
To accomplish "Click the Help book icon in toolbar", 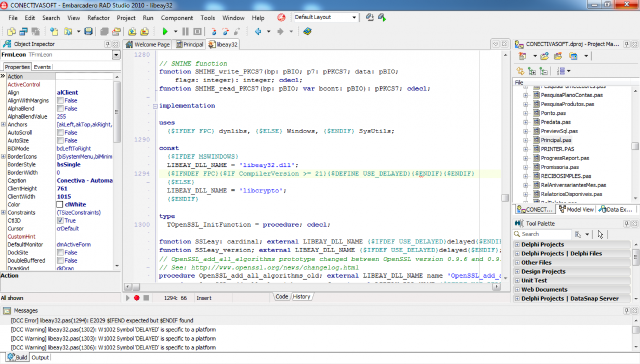I will (307, 32).
